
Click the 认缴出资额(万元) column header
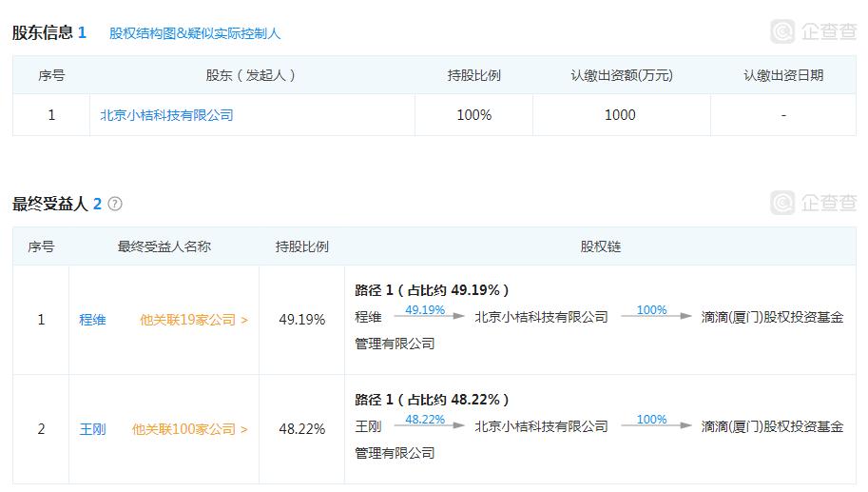coord(621,75)
